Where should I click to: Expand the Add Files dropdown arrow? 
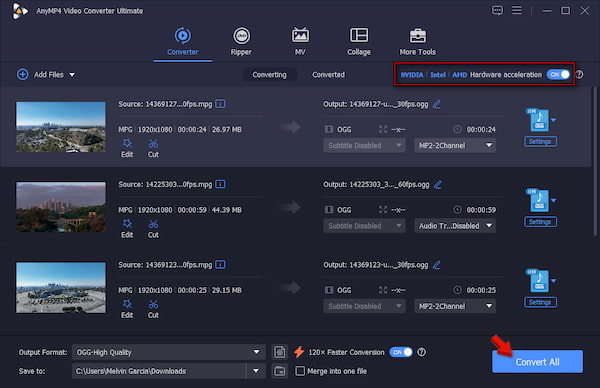click(72, 75)
